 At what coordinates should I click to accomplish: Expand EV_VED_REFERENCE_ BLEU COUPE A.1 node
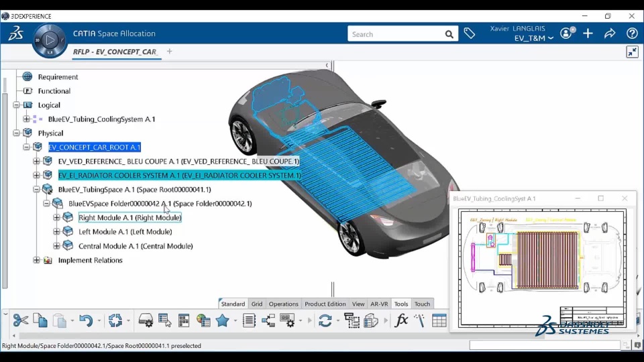pyautogui.click(x=36, y=162)
